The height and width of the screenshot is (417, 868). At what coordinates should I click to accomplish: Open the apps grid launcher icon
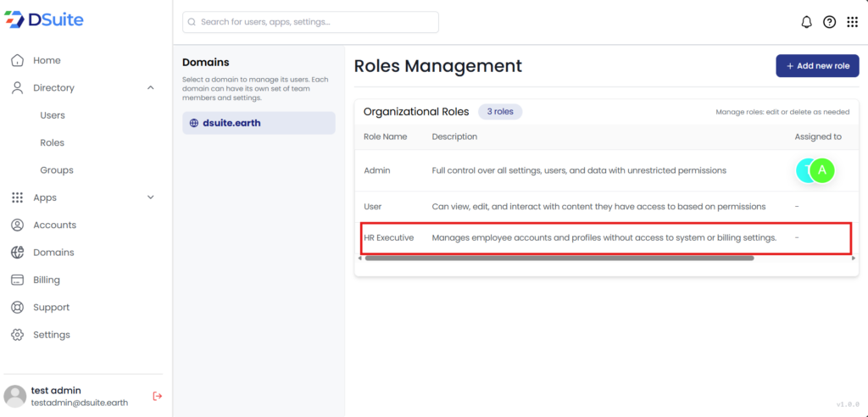pos(852,22)
